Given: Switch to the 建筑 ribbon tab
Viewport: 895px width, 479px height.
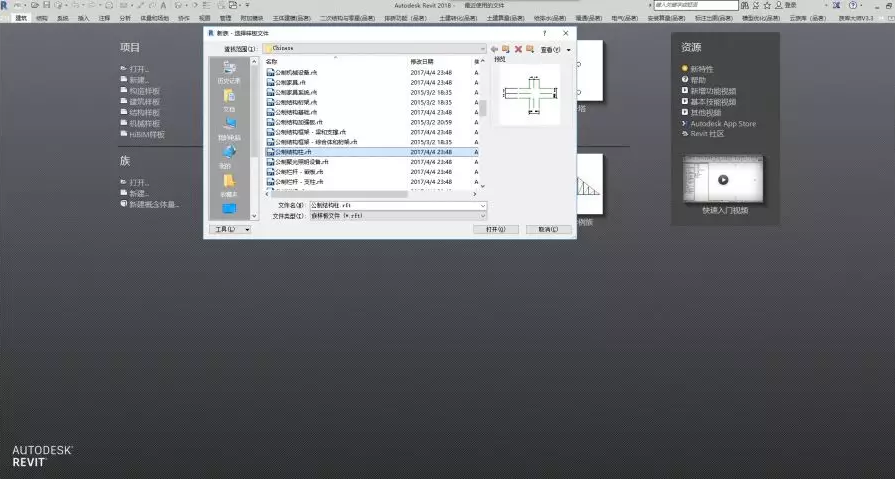Looking at the screenshot, I should coord(21,18).
